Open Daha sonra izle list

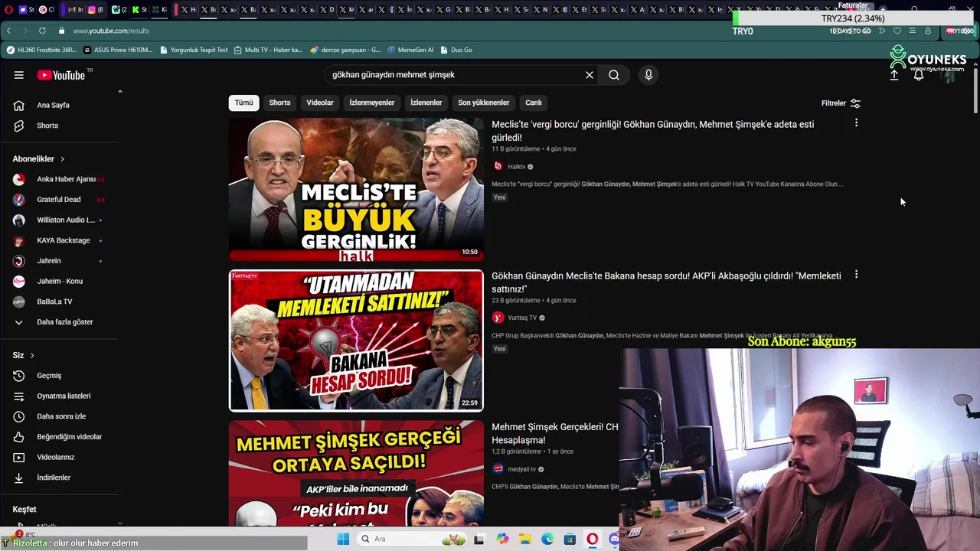tap(63, 416)
